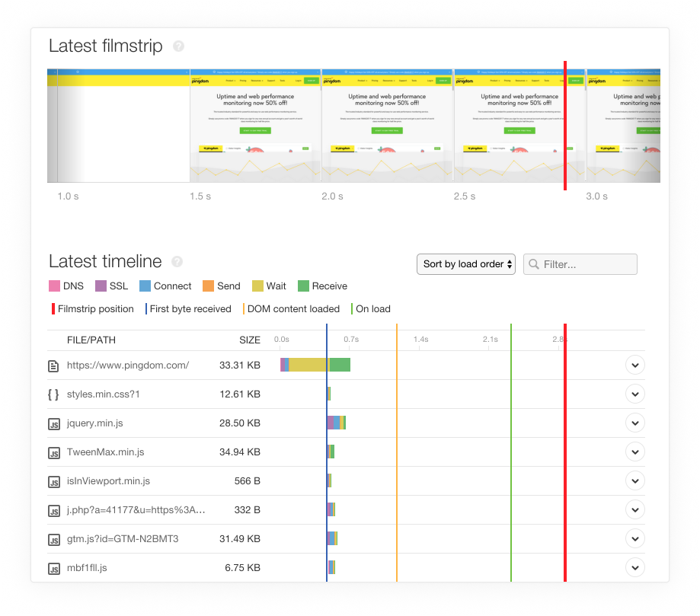Click document icon for https://www.pingdom.com/ row
This screenshot has height=616, width=700.
[x=53, y=365]
